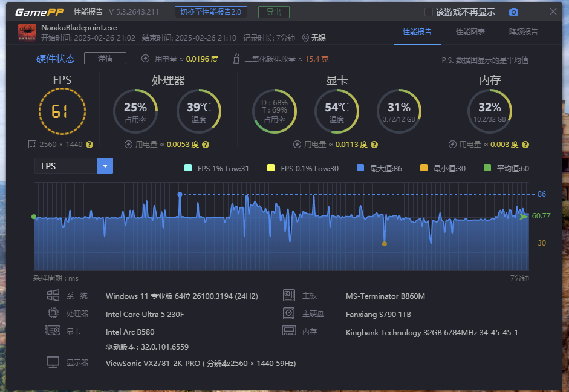
Task: Click the text MS-Terminator B860M
Action: 385,296
